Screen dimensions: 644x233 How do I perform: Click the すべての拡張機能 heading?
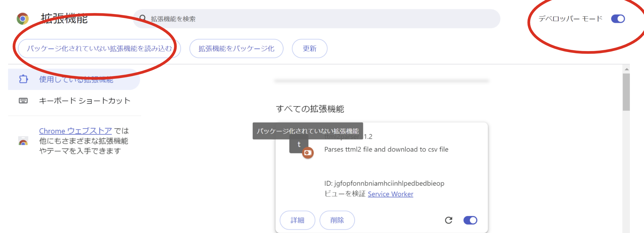click(x=310, y=109)
